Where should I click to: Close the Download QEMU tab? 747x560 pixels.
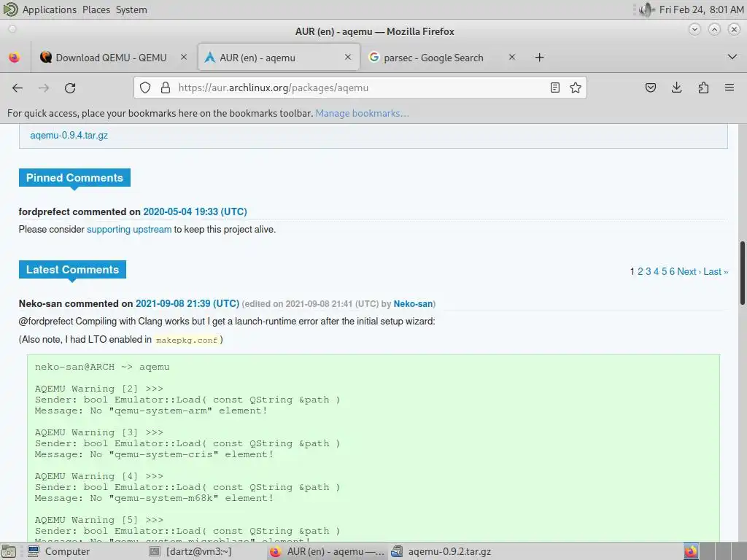pos(183,57)
